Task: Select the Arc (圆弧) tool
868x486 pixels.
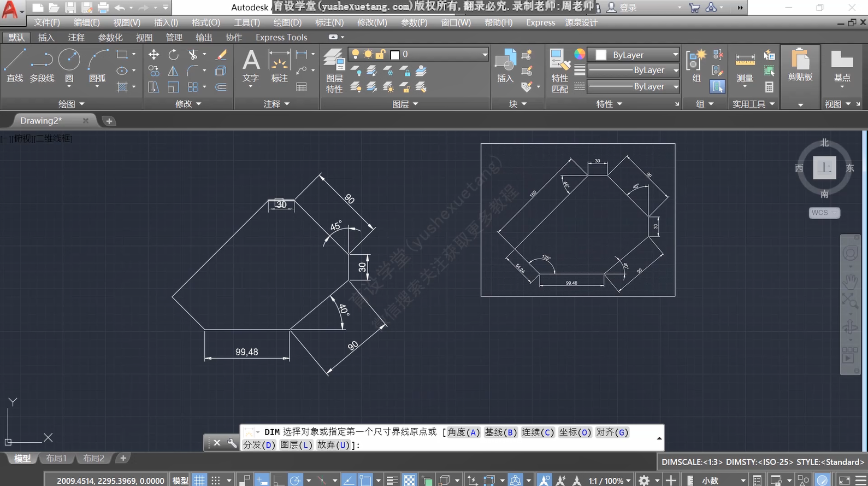Action: click(x=97, y=66)
